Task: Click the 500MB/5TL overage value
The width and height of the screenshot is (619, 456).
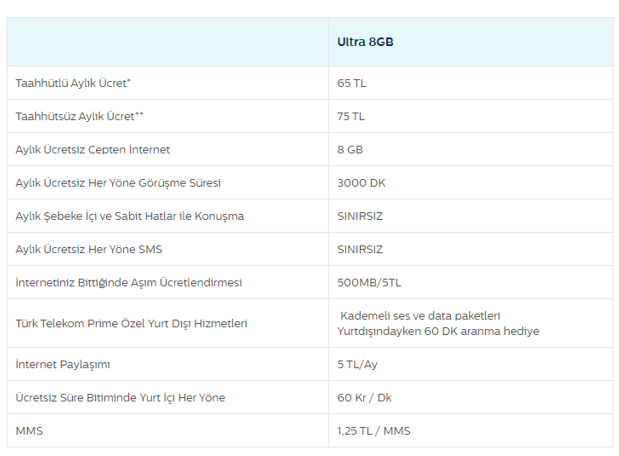Action: point(368,283)
